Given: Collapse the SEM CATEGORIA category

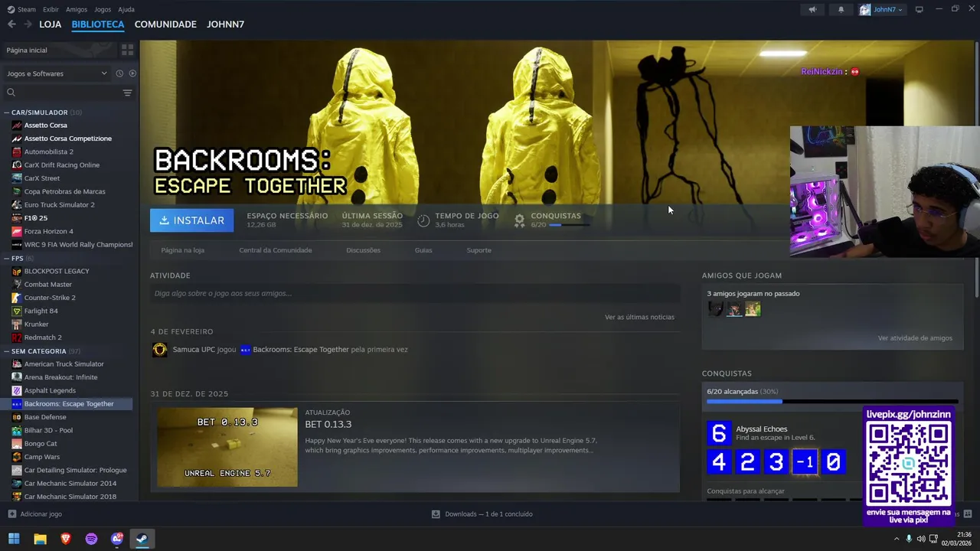Looking at the screenshot, I should point(6,351).
